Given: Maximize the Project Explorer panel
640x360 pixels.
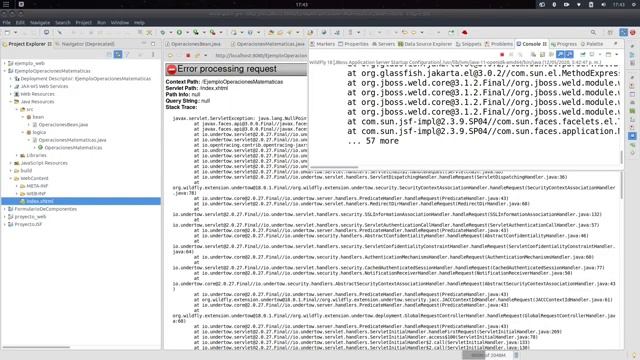Looking at the screenshot, I should click(153, 44).
